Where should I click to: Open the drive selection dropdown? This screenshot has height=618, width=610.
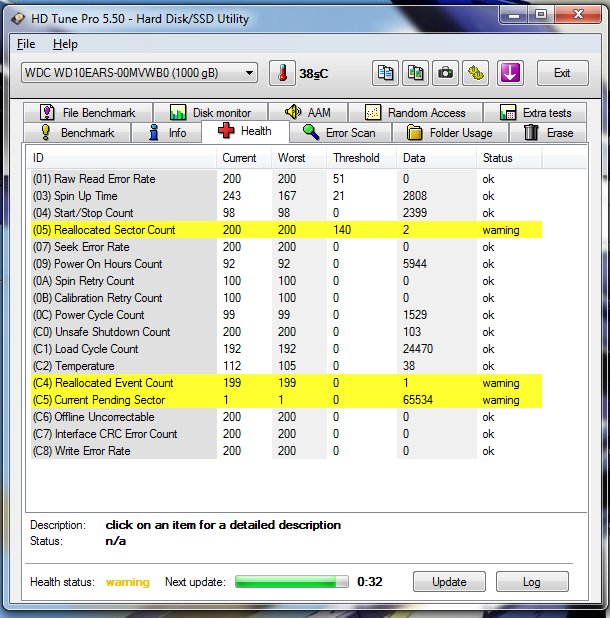coord(139,73)
